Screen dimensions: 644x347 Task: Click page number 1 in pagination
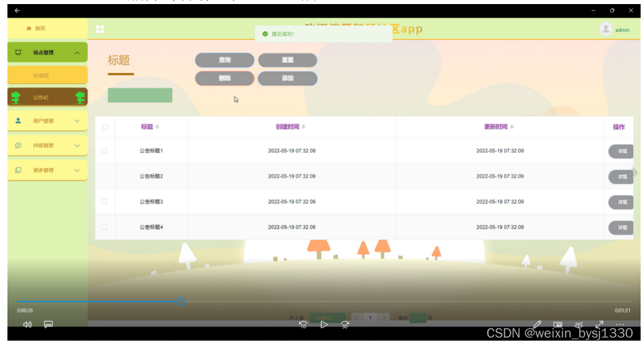pyautogui.click(x=370, y=318)
